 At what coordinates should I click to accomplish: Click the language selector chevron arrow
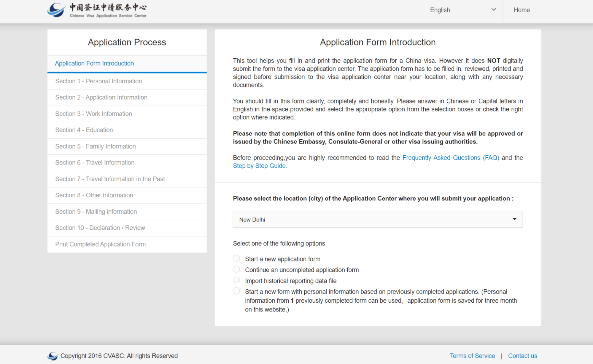(494, 9)
